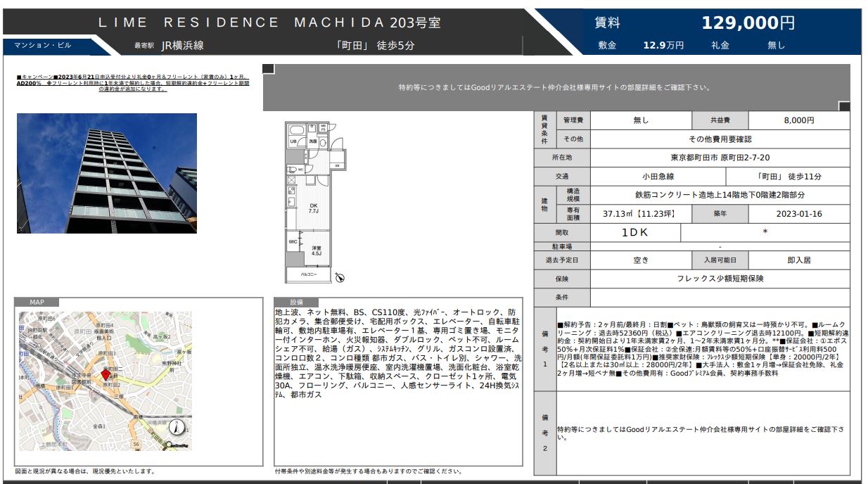The height and width of the screenshot is (484, 868).
Task: Click the 備考1 remarks paragraph
Action: pyautogui.click(x=703, y=349)
